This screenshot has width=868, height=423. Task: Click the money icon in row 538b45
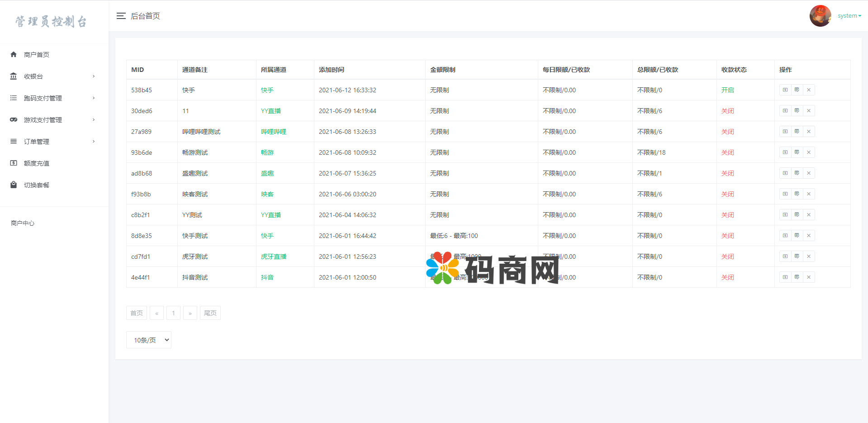[x=785, y=90]
